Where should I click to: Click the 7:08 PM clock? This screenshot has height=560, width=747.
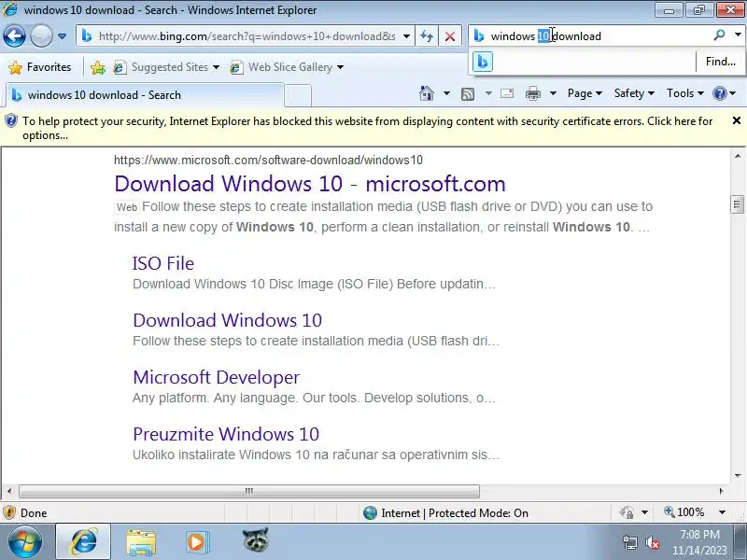699,534
